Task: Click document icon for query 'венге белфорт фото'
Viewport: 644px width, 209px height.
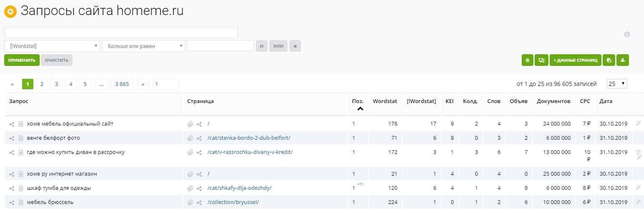Action: pyautogui.click(x=20, y=138)
